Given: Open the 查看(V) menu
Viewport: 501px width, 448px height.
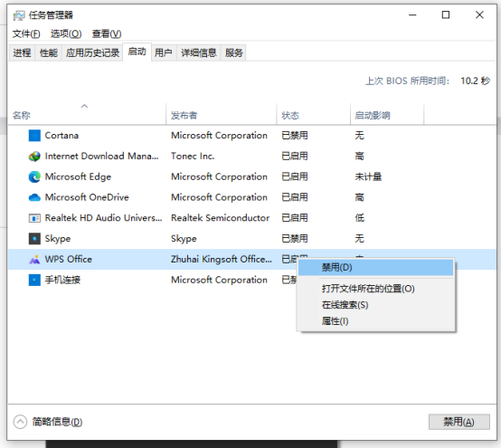Looking at the screenshot, I should click(107, 33).
